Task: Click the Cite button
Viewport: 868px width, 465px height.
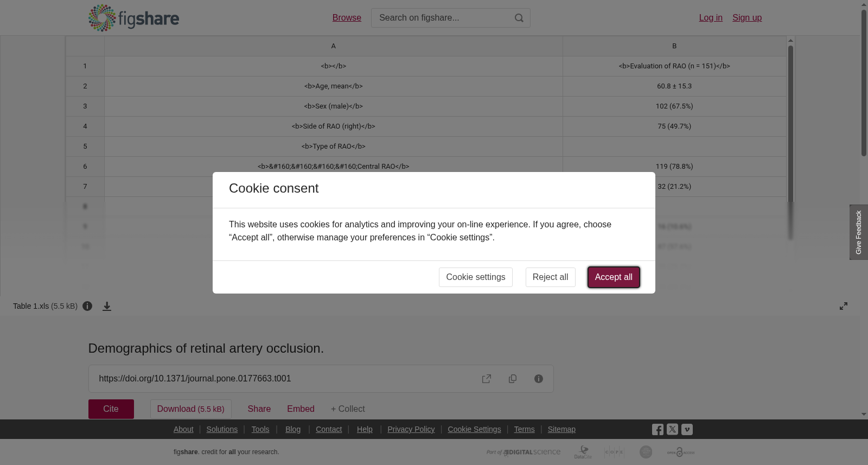Action: 111,409
